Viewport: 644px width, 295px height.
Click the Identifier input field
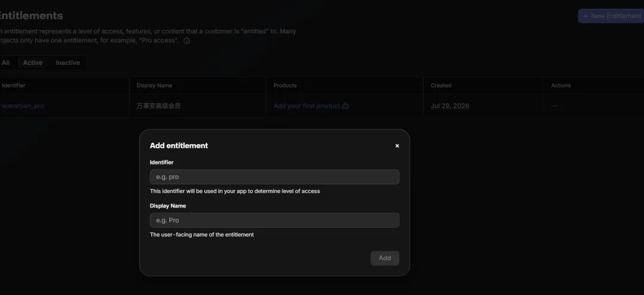click(x=274, y=177)
